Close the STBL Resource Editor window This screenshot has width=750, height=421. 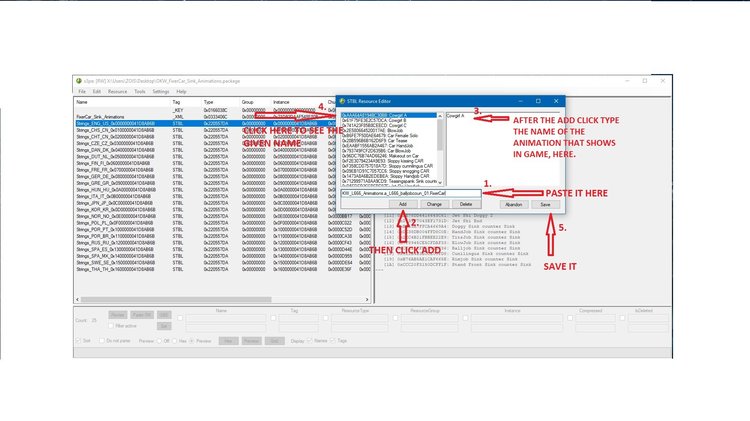pos(556,101)
